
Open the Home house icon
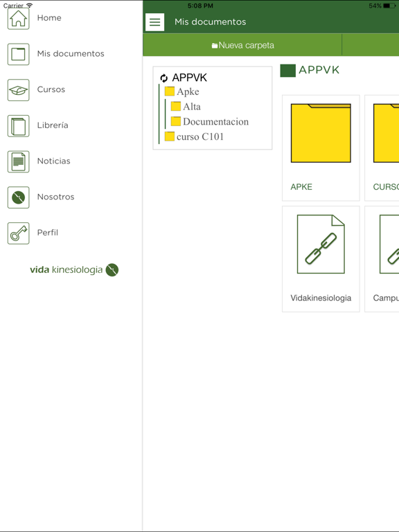(18, 18)
